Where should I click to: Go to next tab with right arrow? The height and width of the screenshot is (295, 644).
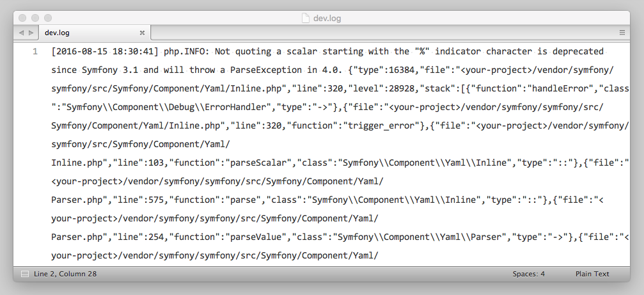pyautogui.click(x=31, y=33)
